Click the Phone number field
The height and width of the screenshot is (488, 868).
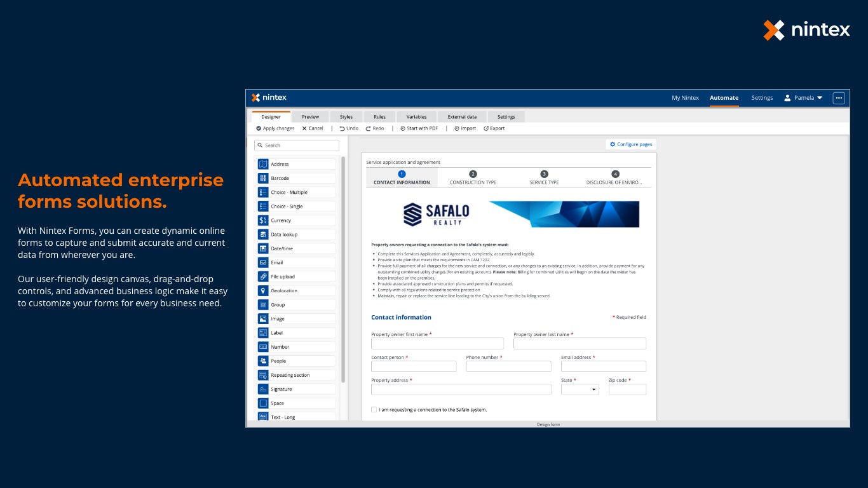tap(508, 366)
